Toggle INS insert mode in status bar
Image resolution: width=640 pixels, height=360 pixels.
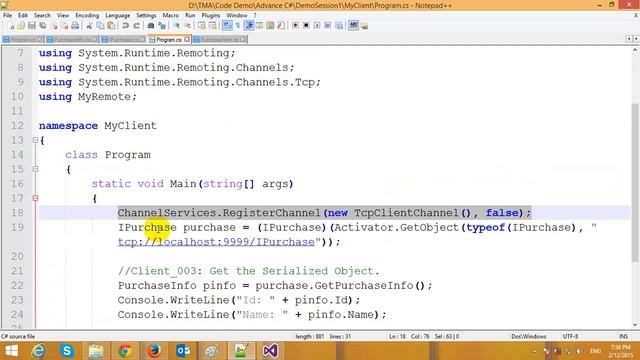point(623,336)
